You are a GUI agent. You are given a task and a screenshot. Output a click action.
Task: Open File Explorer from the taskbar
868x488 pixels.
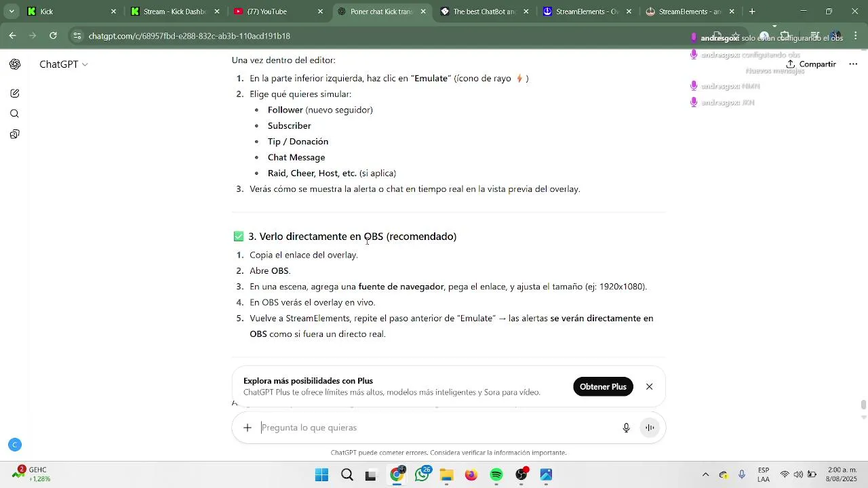(446, 475)
